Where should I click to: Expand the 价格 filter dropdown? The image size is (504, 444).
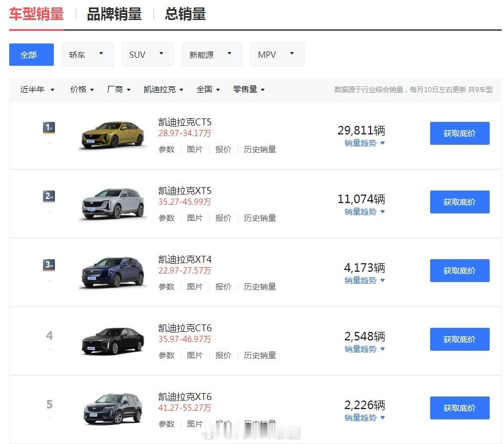tap(82, 89)
